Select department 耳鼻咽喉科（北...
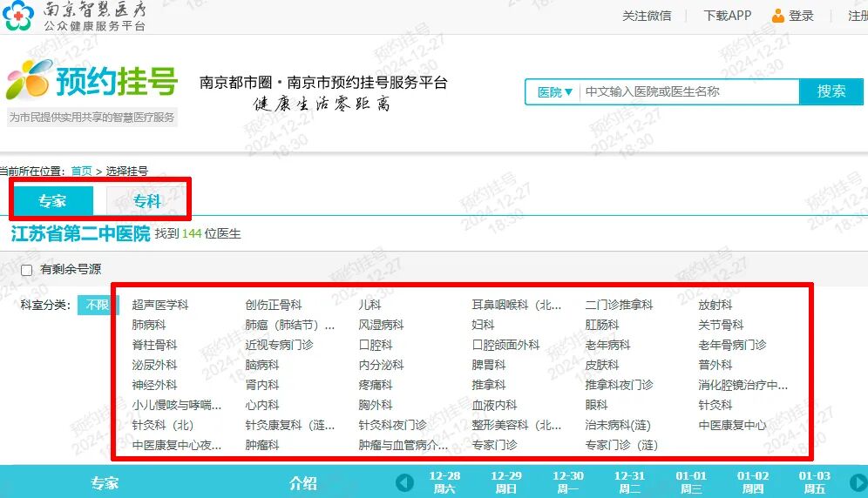 [517, 305]
